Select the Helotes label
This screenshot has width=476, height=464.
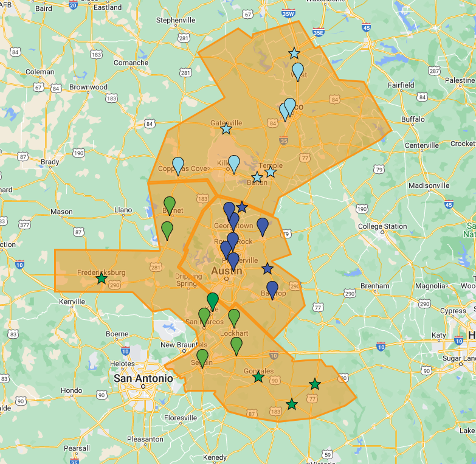(122, 364)
